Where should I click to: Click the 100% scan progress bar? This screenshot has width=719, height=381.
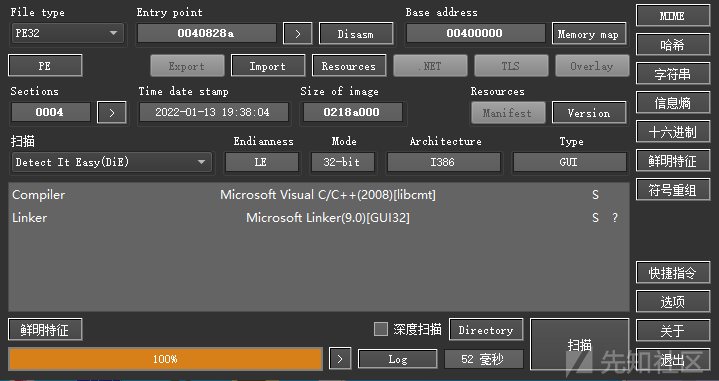click(x=166, y=359)
